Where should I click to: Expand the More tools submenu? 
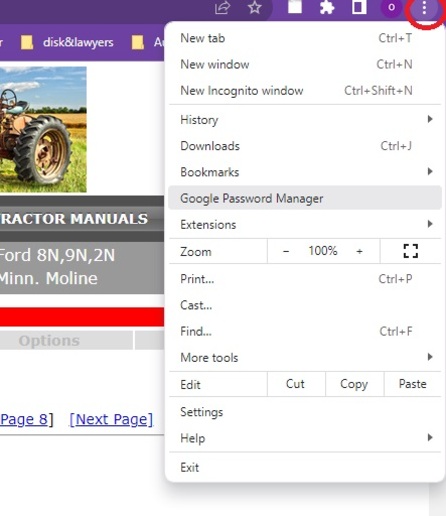coord(305,357)
